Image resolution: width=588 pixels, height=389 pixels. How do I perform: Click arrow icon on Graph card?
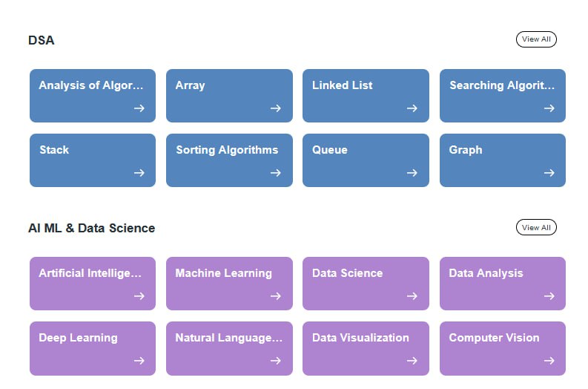(549, 173)
